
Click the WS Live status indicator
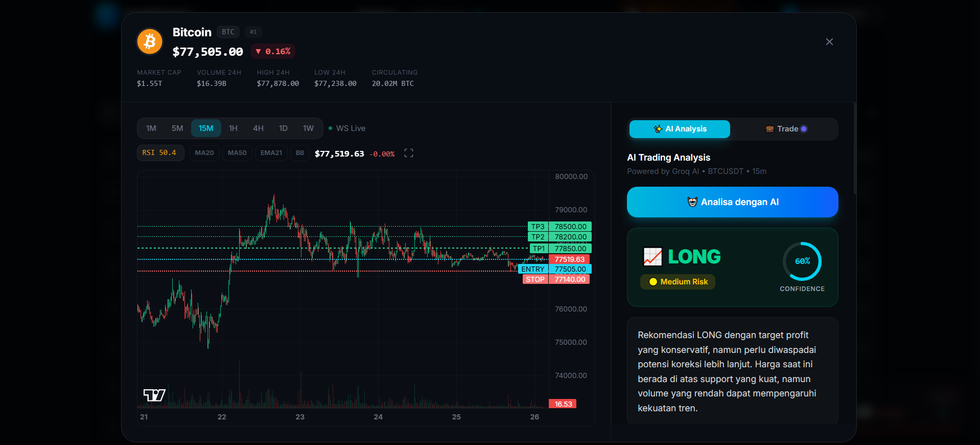coord(347,128)
